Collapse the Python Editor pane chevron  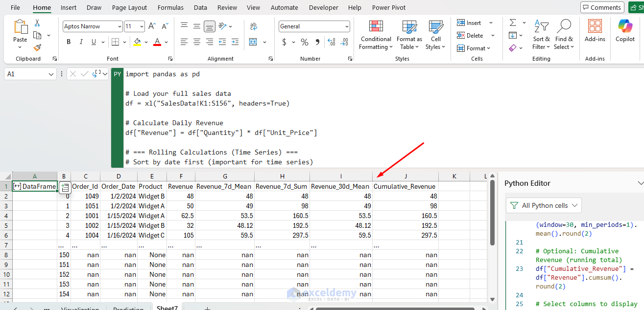[640, 183]
